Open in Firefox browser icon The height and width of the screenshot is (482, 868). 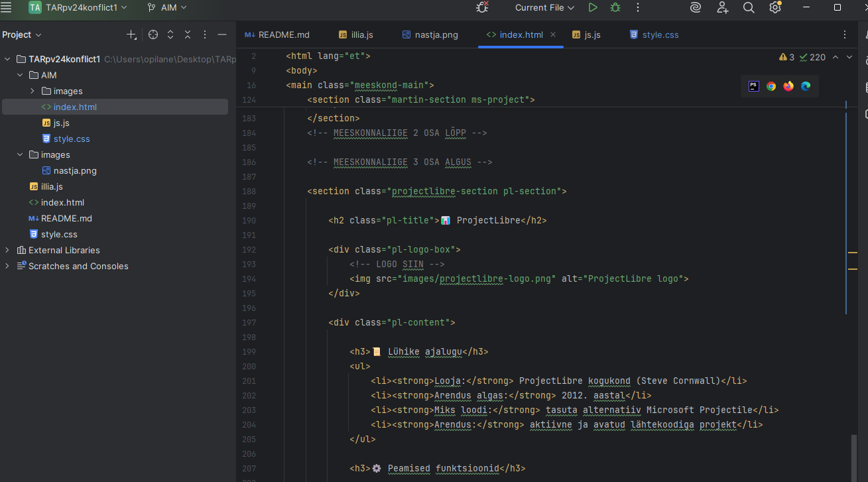[x=788, y=86]
